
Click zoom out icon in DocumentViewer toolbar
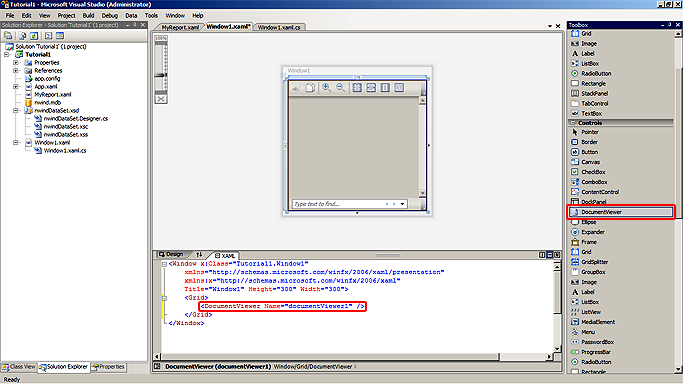341,88
